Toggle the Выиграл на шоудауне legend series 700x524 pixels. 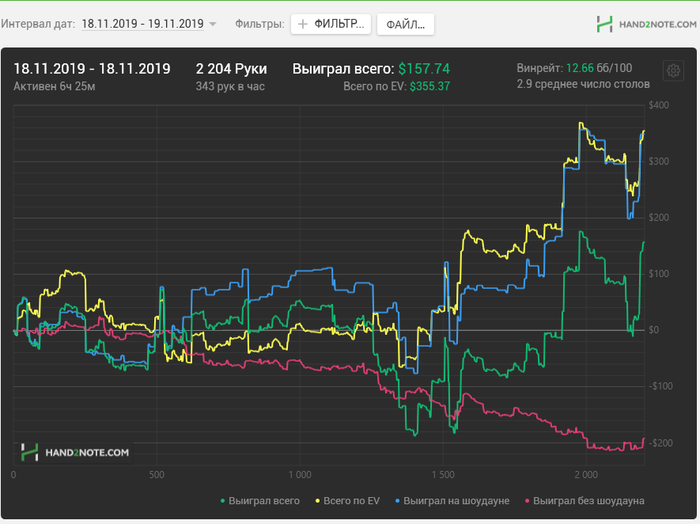coord(452,501)
